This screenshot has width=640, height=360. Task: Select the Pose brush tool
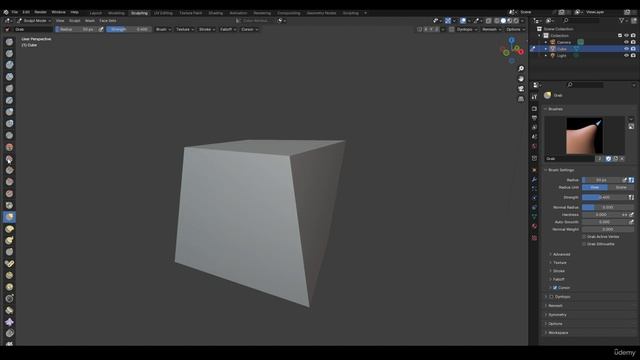pyautogui.click(x=9, y=264)
